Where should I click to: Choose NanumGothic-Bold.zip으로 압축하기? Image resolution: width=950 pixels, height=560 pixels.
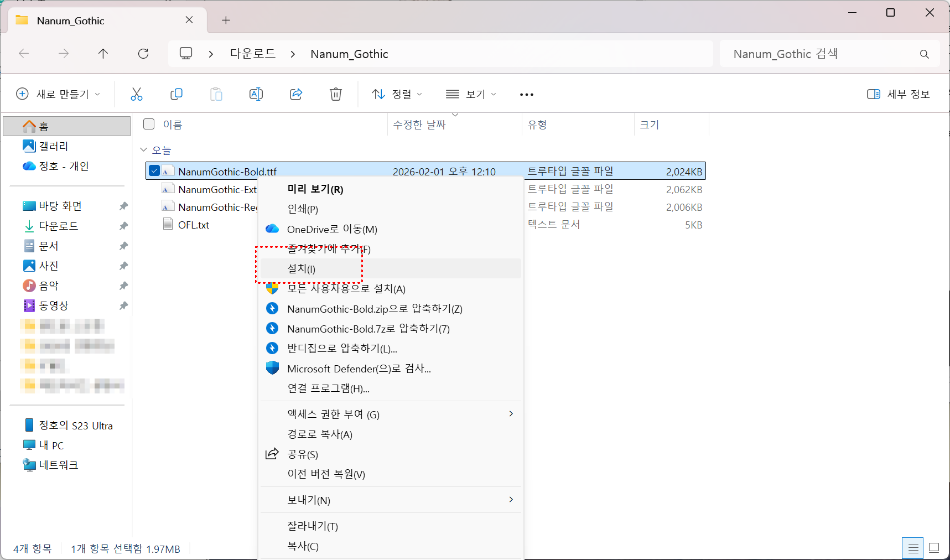tap(391, 308)
